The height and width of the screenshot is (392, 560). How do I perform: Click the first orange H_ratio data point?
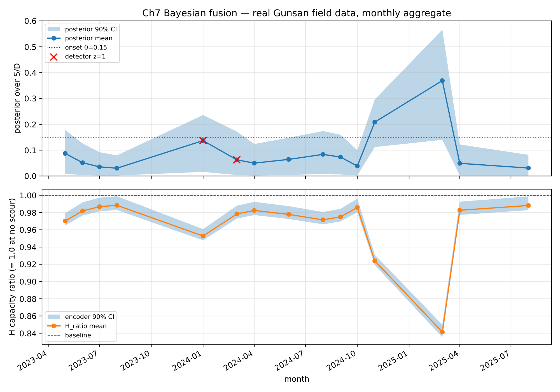65,221
